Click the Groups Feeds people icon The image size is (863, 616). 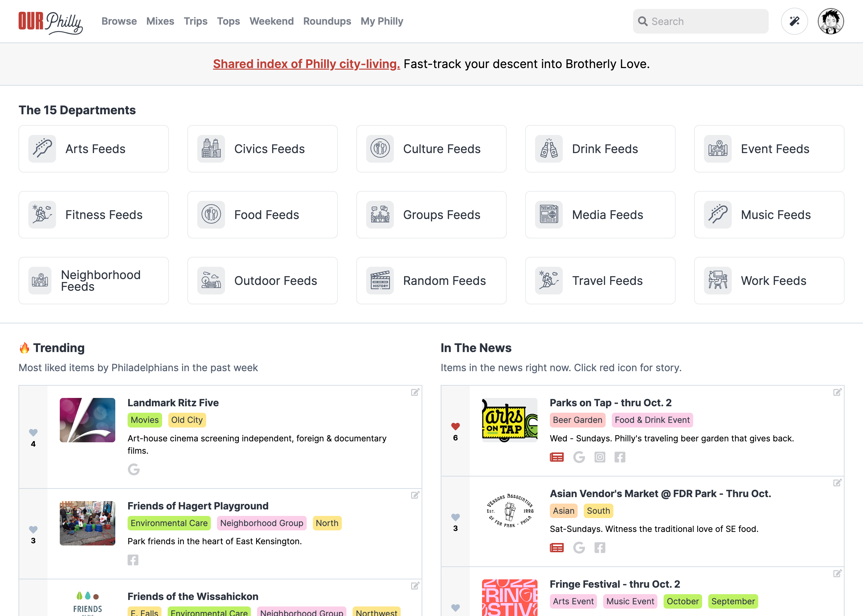pos(380,215)
